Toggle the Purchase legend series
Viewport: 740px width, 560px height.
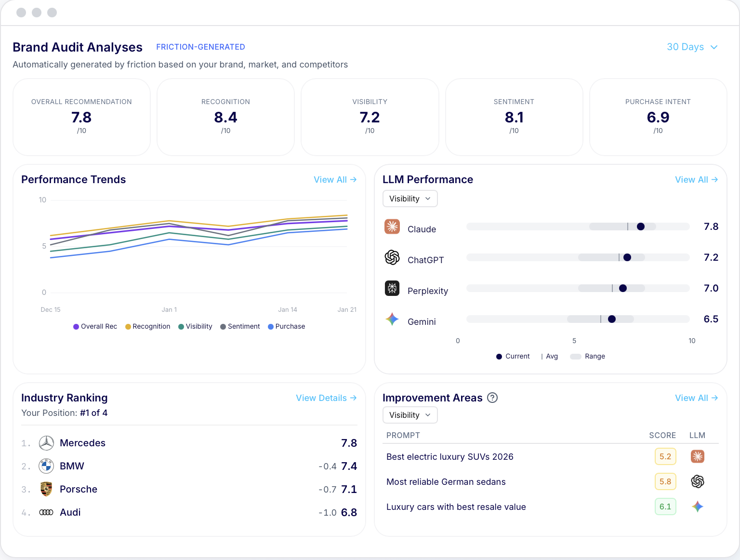pos(286,326)
